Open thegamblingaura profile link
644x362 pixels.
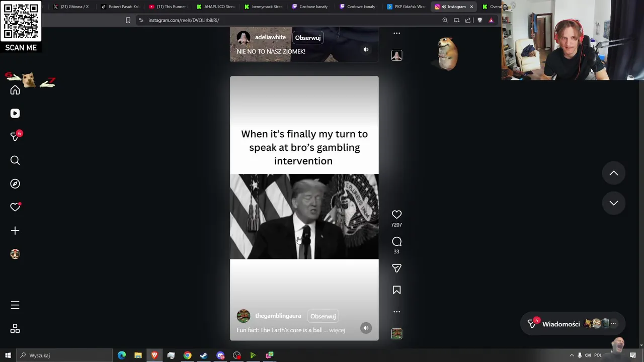pyautogui.click(x=278, y=316)
